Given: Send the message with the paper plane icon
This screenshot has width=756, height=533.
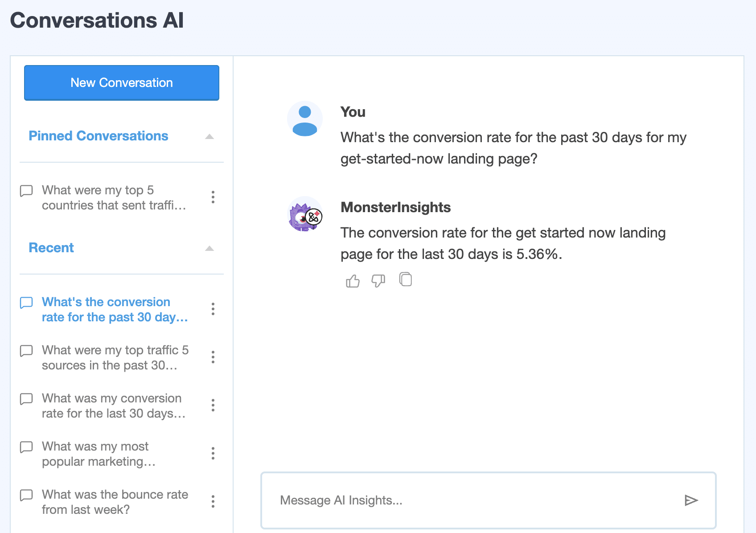Looking at the screenshot, I should [691, 500].
